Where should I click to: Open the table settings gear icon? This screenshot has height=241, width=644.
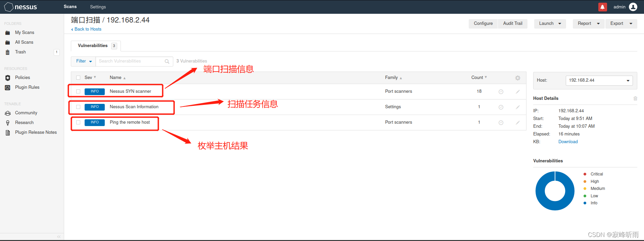pos(518,78)
